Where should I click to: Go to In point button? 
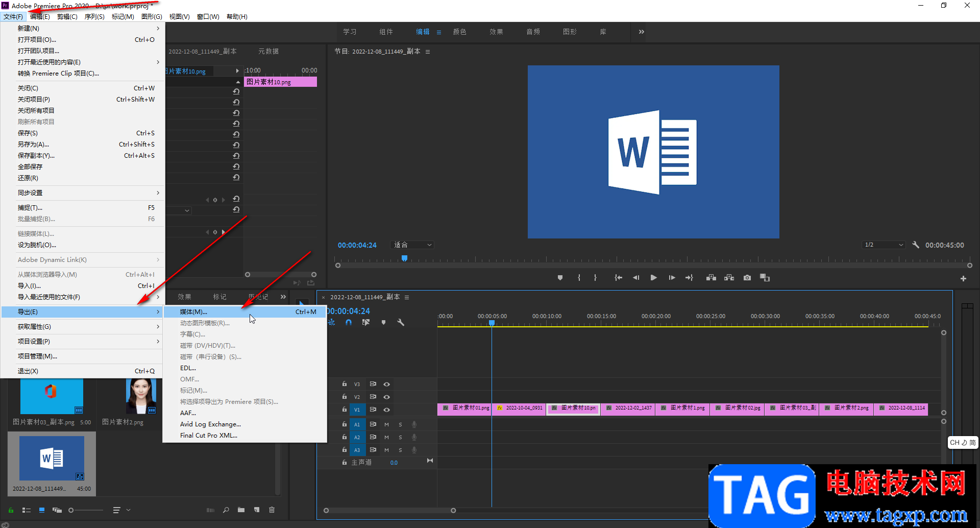click(x=618, y=278)
